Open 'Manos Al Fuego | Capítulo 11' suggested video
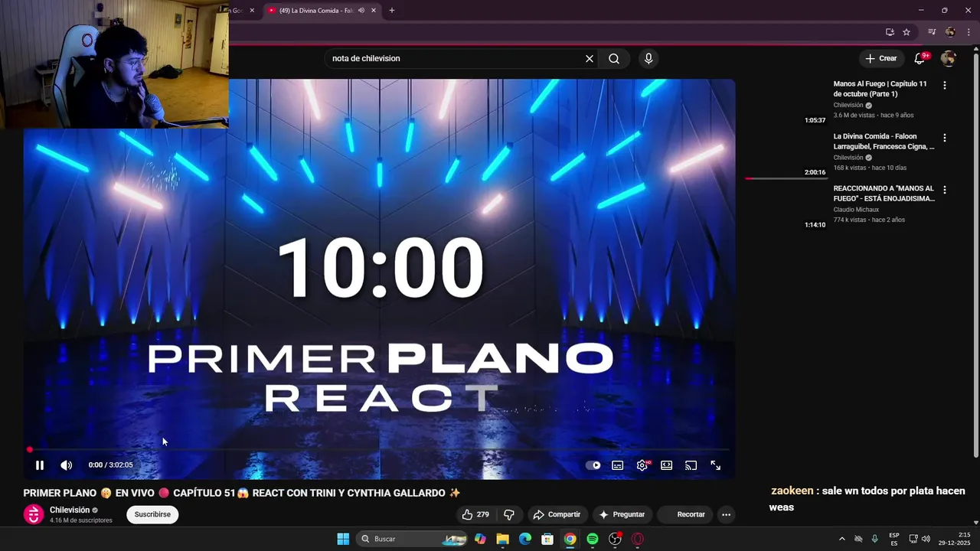This screenshot has width=980, height=551. (880, 89)
